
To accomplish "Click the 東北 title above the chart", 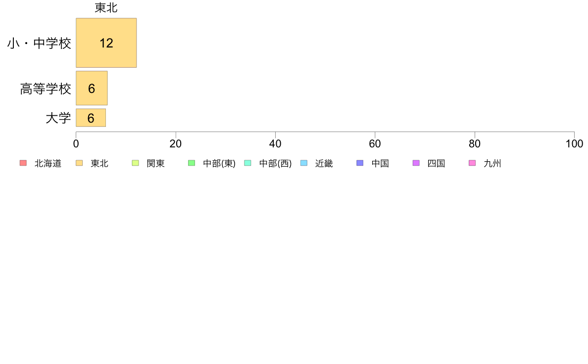I will [x=106, y=7].
